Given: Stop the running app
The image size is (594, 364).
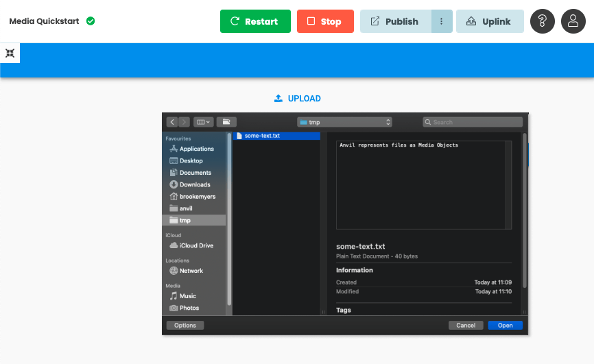Looking at the screenshot, I should pyautogui.click(x=325, y=21).
